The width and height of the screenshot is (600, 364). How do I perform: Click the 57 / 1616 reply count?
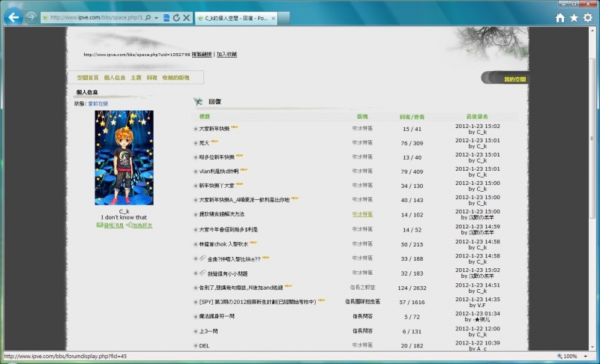tap(412, 302)
